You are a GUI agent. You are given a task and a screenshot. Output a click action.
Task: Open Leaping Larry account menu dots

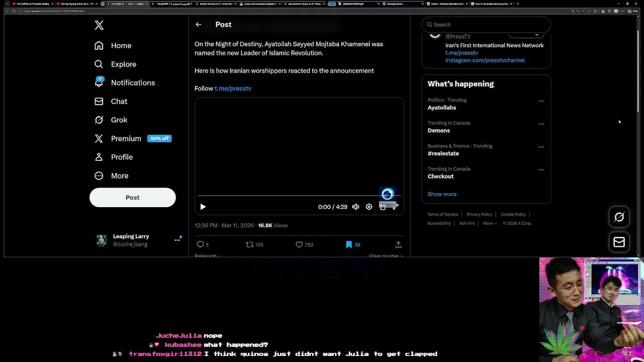(177, 240)
